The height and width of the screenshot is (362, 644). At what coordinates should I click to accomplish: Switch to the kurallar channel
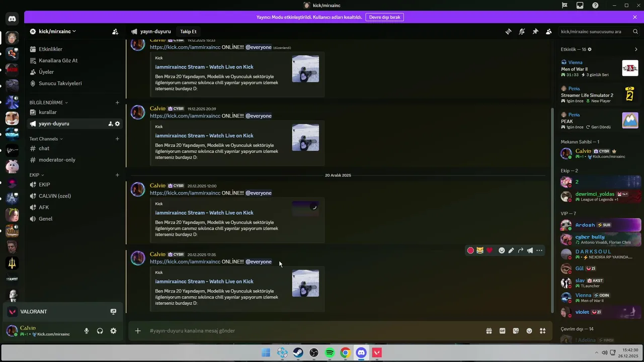(74, 112)
